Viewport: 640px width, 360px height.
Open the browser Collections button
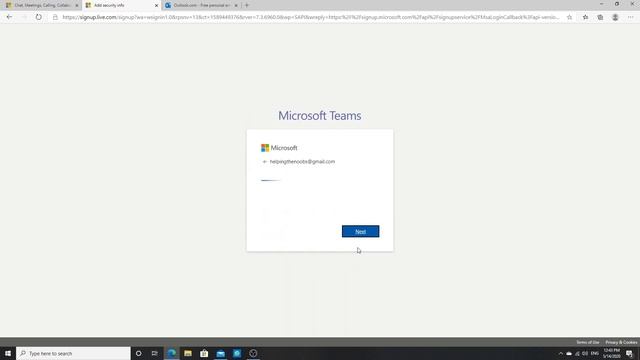click(x=600, y=17)
